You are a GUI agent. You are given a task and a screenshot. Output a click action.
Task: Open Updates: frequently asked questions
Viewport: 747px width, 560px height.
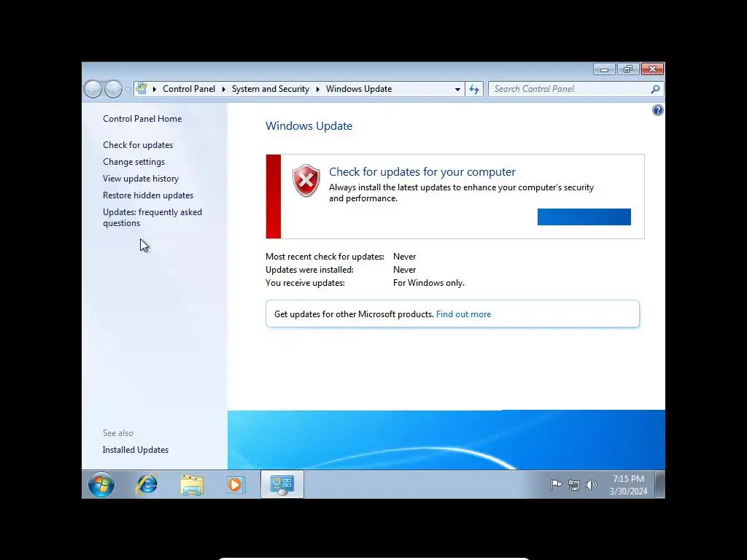pos(152,217)
